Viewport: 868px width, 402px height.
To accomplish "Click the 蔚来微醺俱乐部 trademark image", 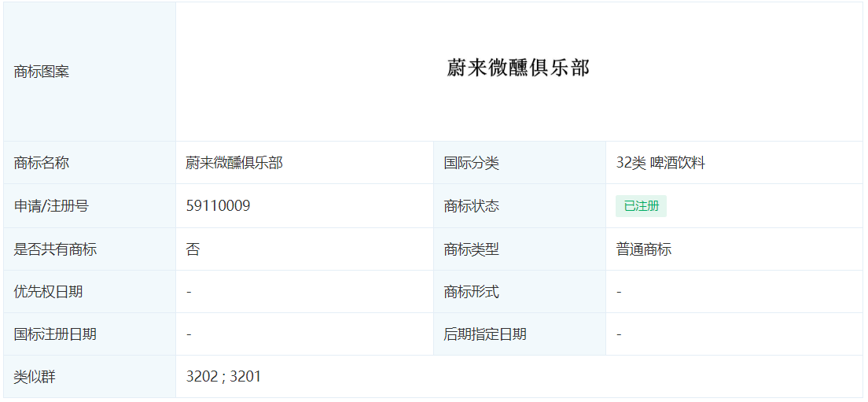I will click(x=518, y=68).
